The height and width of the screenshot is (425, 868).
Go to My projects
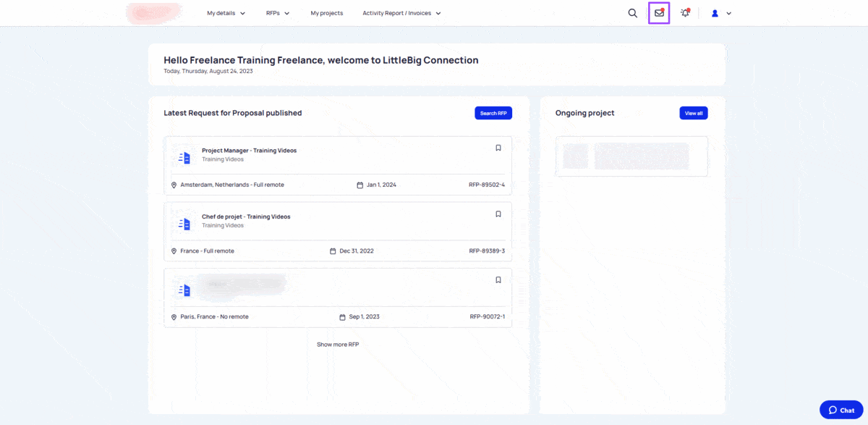coord(327,13)
